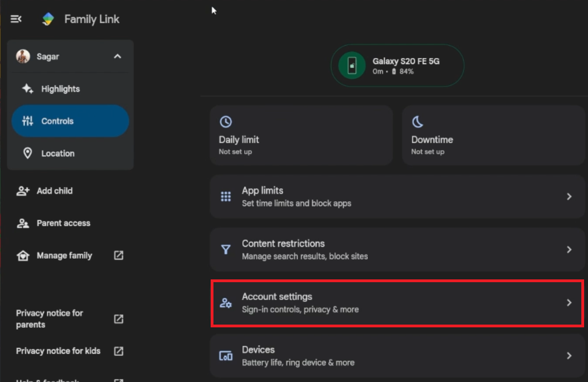Click 'Set time limits and block apps' text
The height and width of the screenshot is (382, 588).
(297, 204)
